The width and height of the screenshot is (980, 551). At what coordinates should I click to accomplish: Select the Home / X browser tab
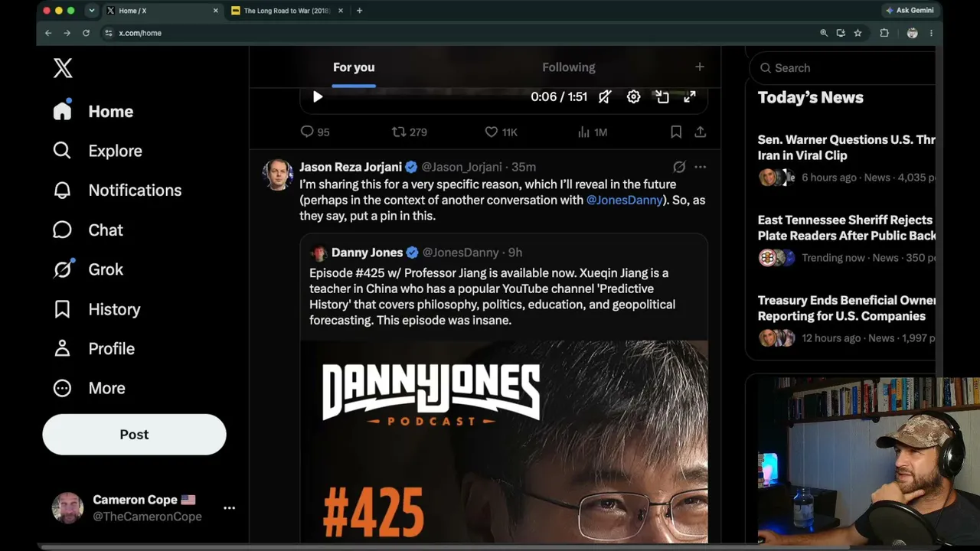pyautogui.click(x=162, y=11)
